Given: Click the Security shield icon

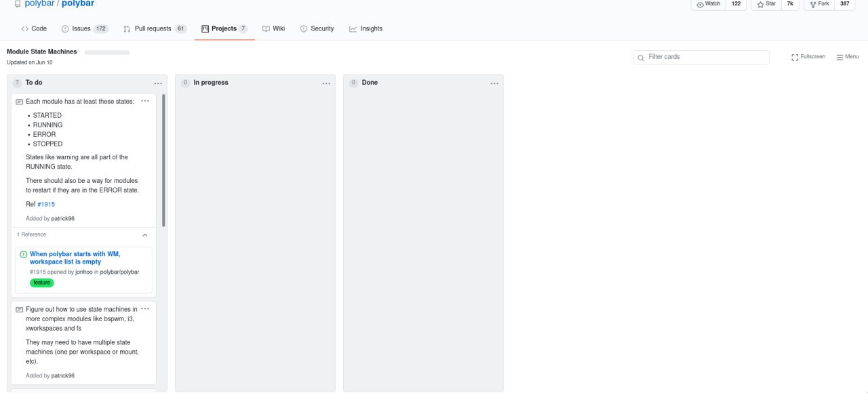Looking at the screenshot, I should [x=303, y=29].
